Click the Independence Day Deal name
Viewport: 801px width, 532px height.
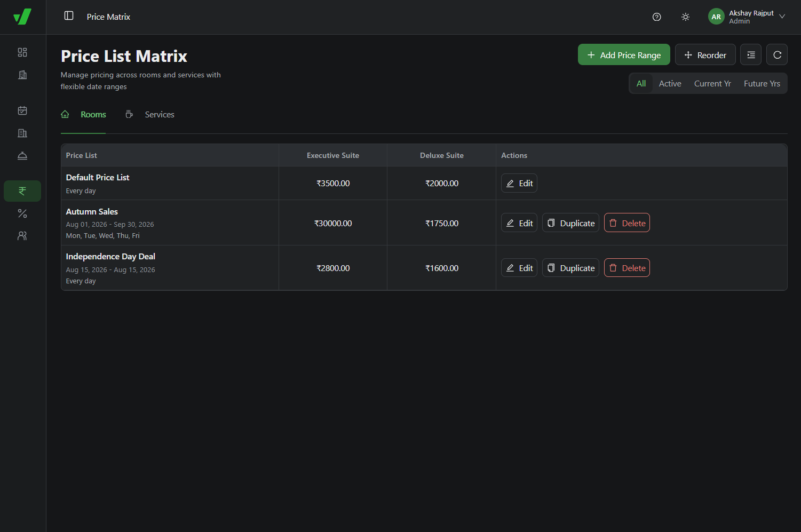pyautogui.click(x=110, y=257)
